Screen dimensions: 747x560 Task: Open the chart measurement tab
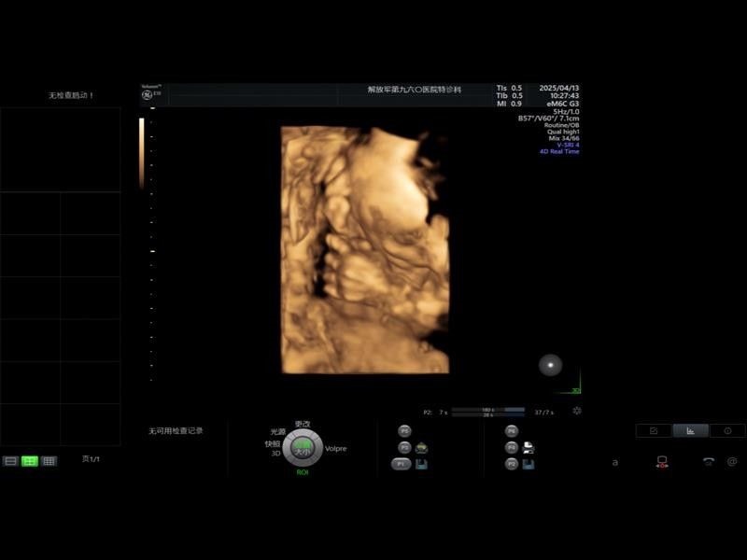[x=690, y=430]
